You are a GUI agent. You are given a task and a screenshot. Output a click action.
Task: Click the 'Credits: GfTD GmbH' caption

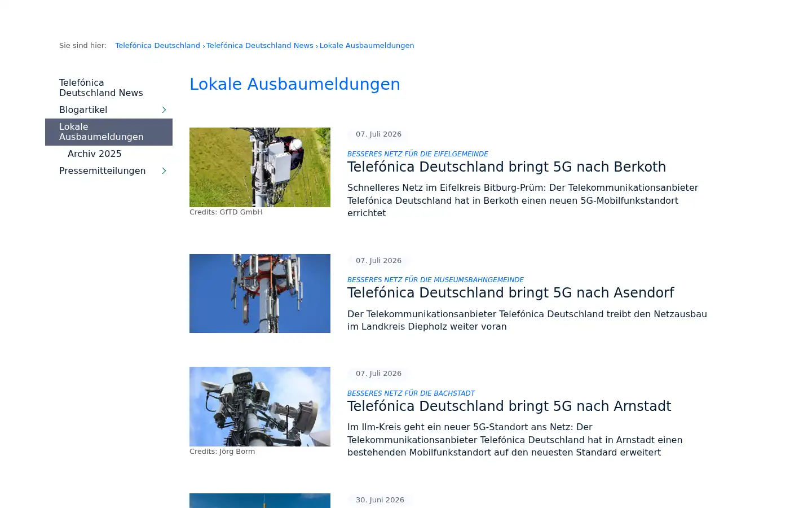pyautogui.click(x=226, y=212)
